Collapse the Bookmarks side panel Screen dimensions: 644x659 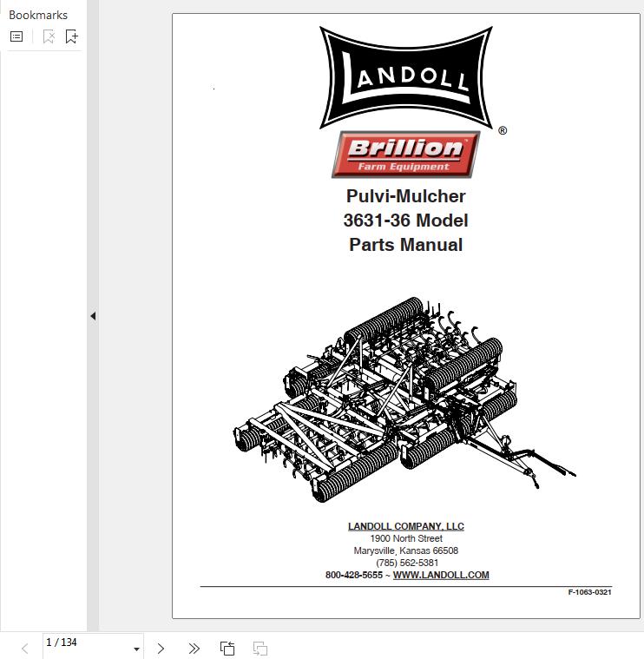pos(93,316)
